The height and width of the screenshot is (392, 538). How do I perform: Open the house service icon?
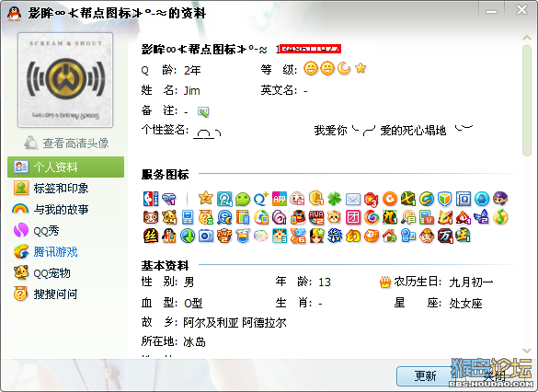pos(390,236)
